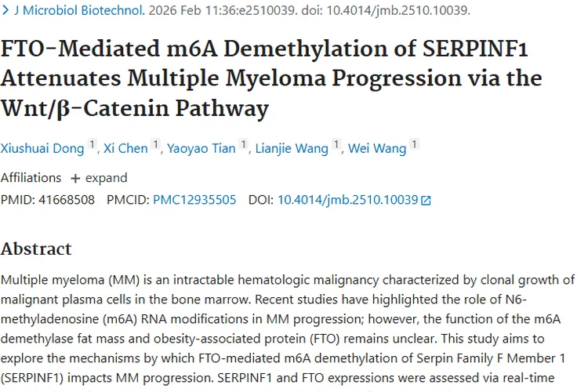Image resolution: width=588 pixels, height=392 pixels.
Task: Open the DOI link 10.4014/jmb.2510.10039
Action: point(347,200)
